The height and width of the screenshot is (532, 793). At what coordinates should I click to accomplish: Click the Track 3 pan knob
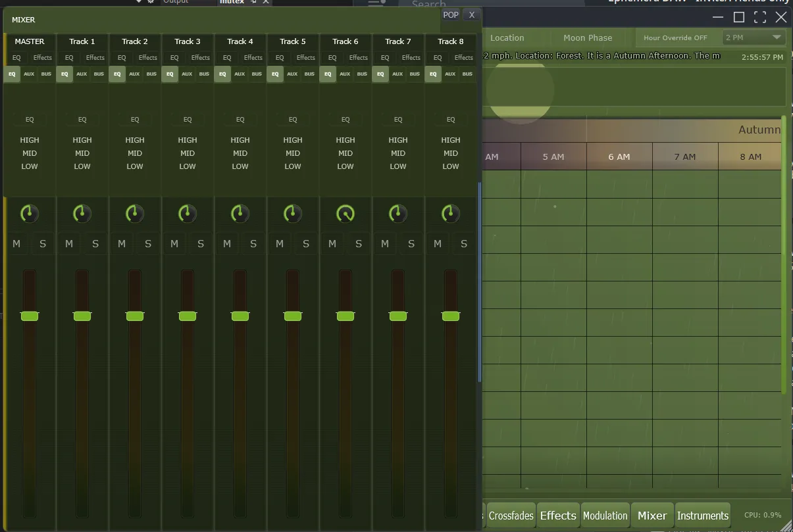[188, 213]
